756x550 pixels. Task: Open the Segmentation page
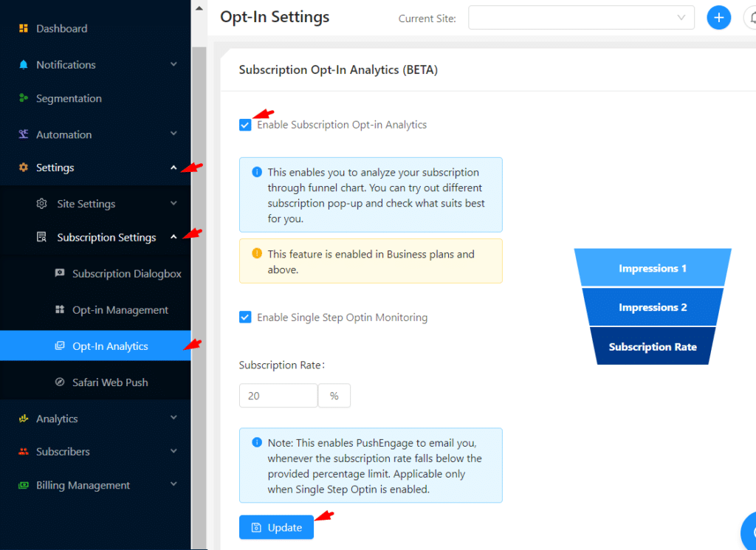click(x=69, y=98)
